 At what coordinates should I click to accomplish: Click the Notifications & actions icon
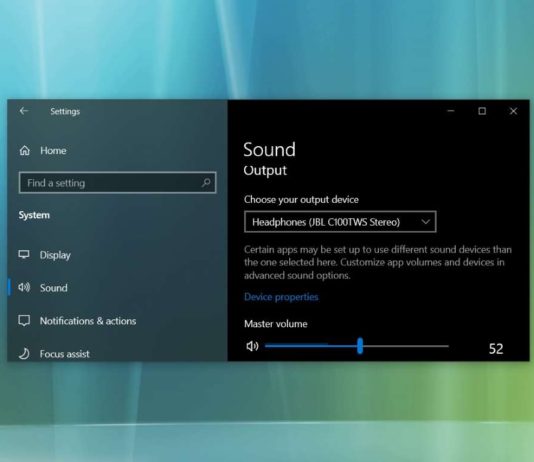coord(24,320)
